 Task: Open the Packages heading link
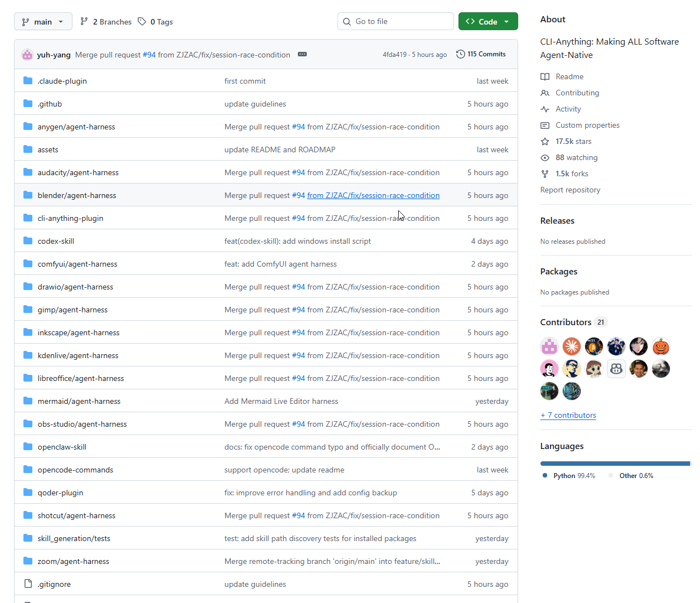559,272
